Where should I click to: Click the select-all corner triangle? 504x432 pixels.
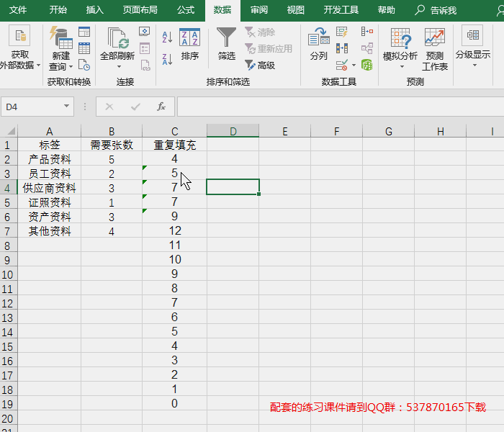click(12, 131)
